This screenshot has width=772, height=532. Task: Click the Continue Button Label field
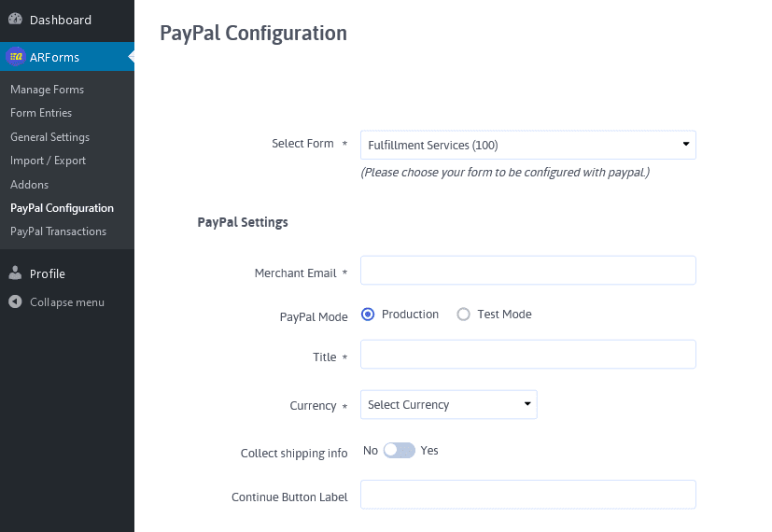(527, 495)
